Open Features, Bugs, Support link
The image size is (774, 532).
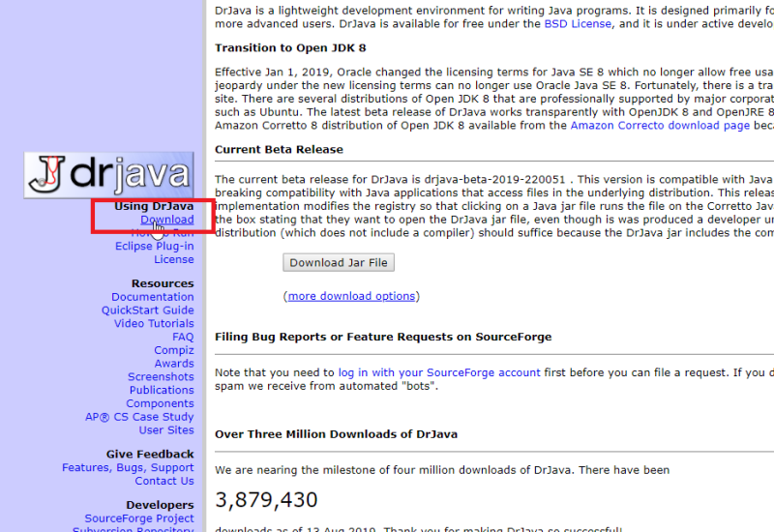point(128,467)
